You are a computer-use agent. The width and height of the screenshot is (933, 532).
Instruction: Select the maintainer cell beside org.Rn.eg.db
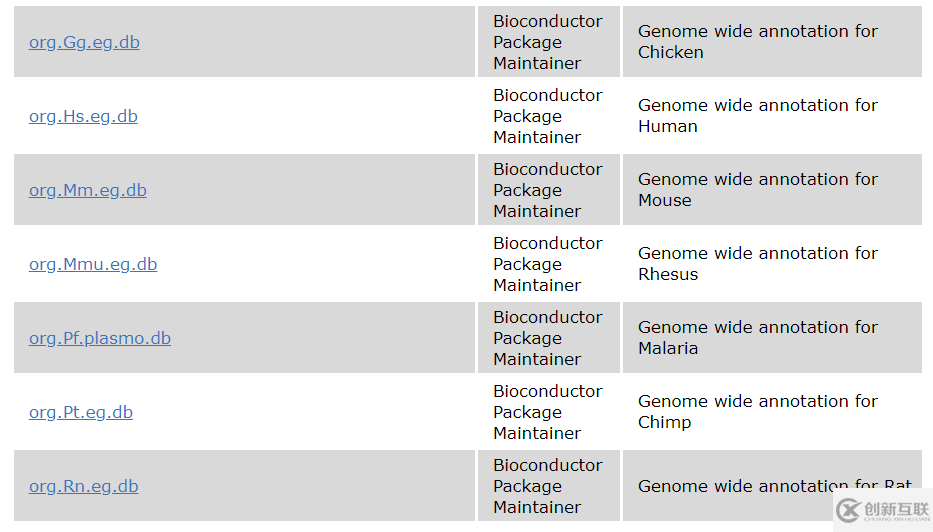pyautogui.click(x=547, y=486)
